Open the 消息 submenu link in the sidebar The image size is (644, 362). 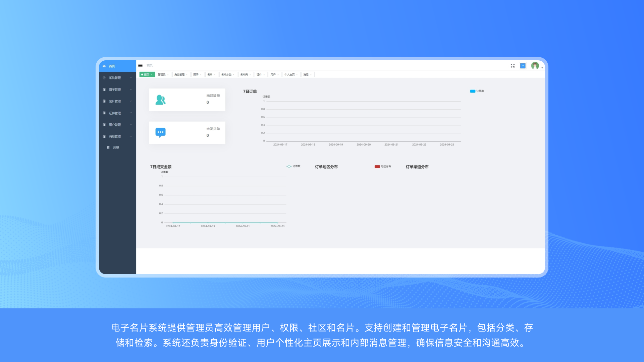116,147
